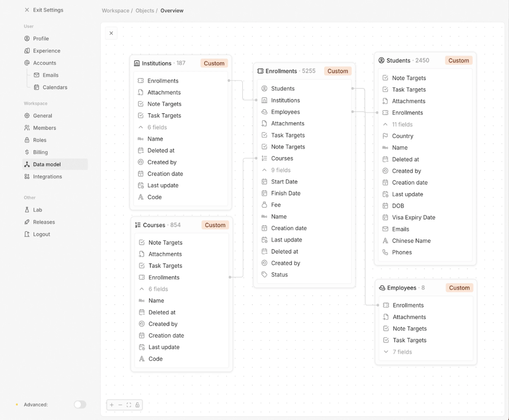The image size is (509, 420).
Task: Click the zoom in plus icon
Action: coord(112,405)
